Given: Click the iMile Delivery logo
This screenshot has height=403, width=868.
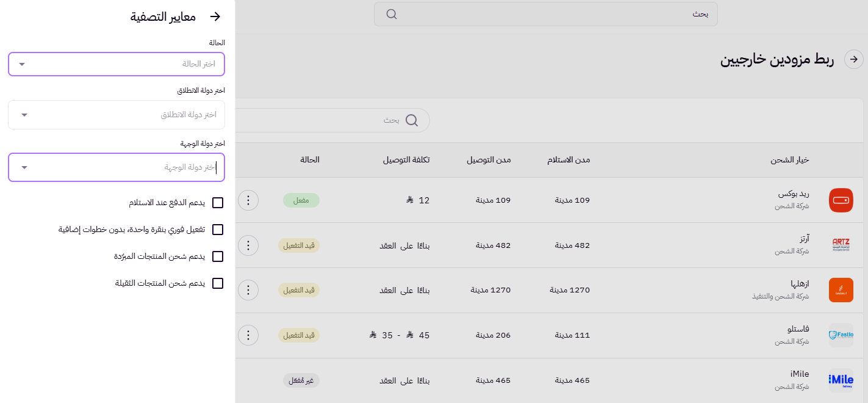Looking at the screenshot, I should (841, 379).
